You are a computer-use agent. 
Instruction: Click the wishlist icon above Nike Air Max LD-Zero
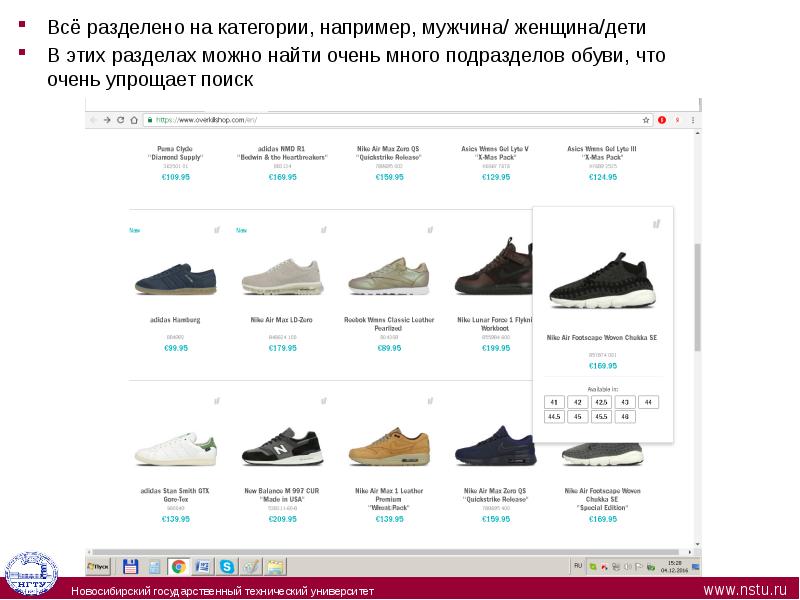coord(323,230)
